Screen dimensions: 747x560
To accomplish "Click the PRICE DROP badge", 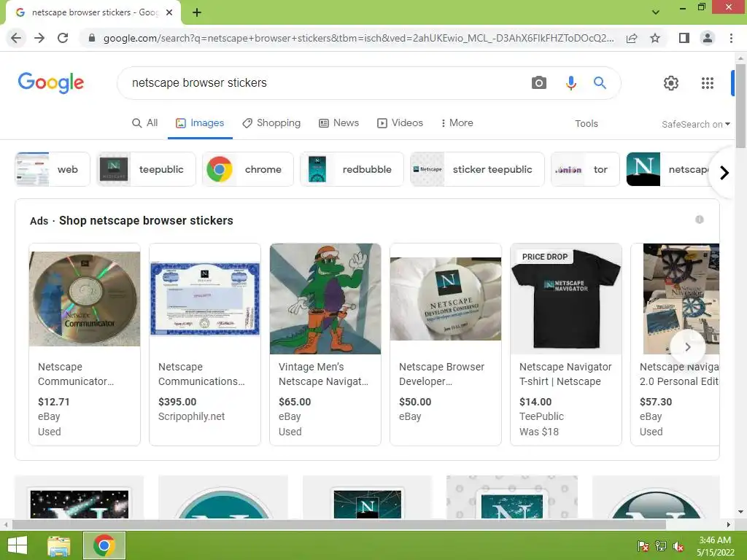I will [x=545, y=257].
